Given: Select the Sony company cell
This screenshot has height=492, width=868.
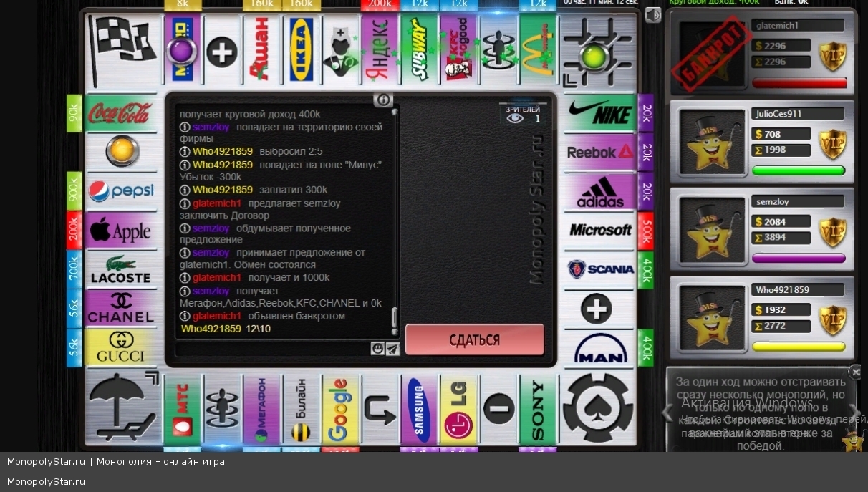Looking at the screenshot, I should click(x=538, y=409).
